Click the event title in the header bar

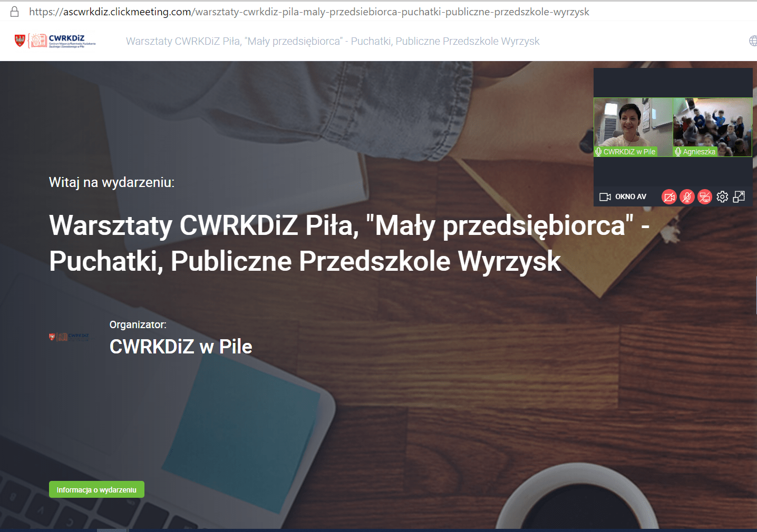(333, 41)
